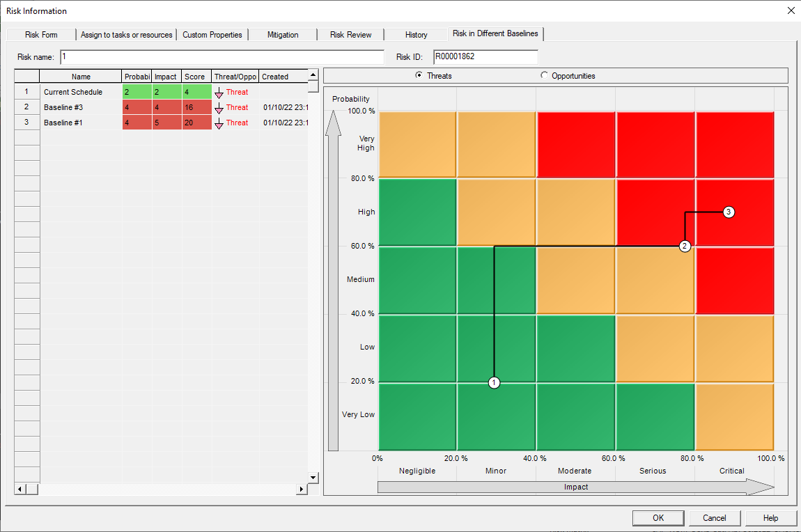801x532 pixels.
Task: Click the threat arrow icon in Current Schedule row
Action: pyautogui.click(x=219, y=93)
